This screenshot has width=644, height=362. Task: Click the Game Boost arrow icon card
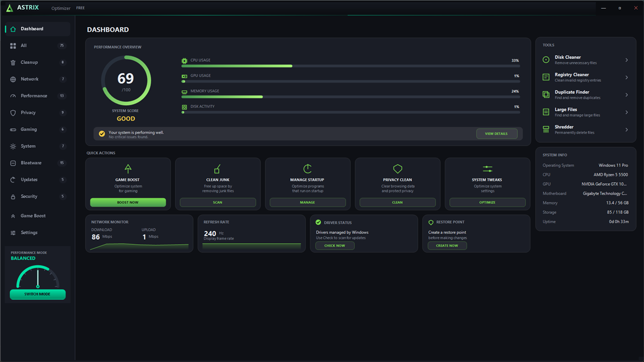(128, 168)
